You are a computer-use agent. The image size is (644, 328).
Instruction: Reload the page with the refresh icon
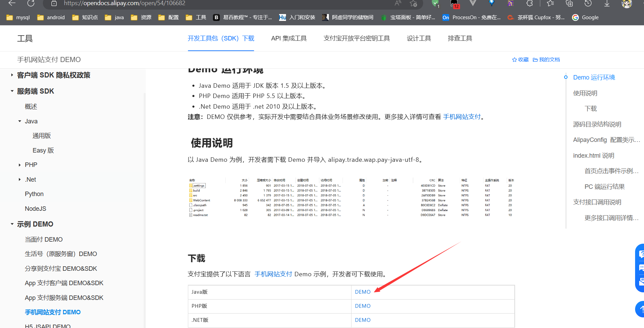point(31,3)
